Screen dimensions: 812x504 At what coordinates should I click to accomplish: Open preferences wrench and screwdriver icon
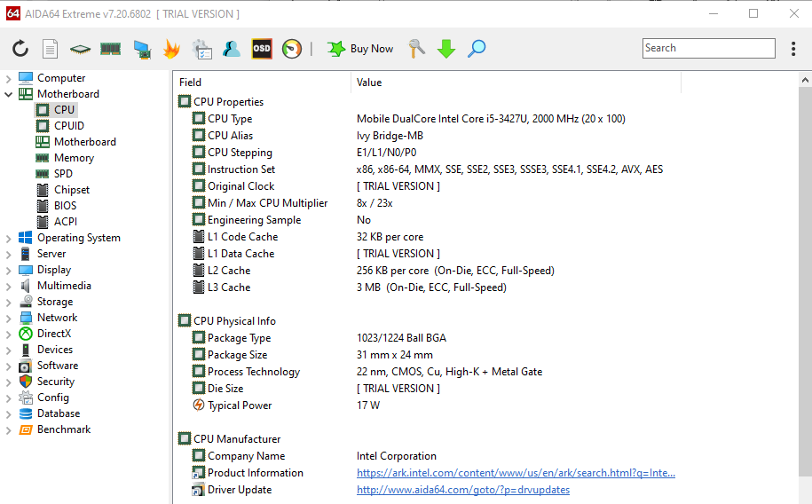pos(416,49)
